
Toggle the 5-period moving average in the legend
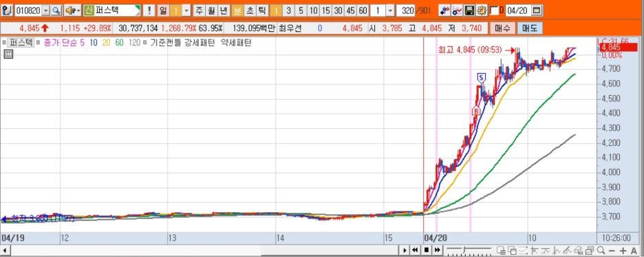click(82, 42)
